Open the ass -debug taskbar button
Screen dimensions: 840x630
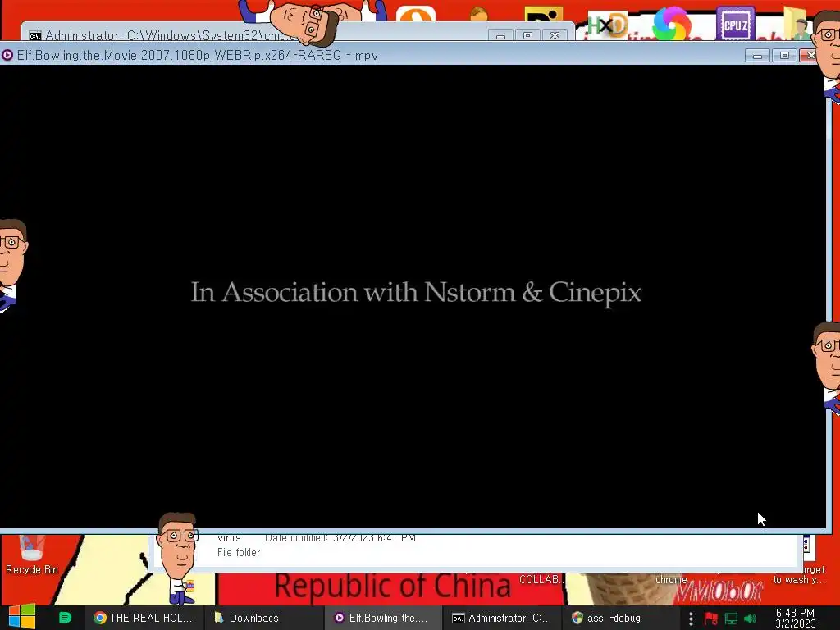[622, 618]
